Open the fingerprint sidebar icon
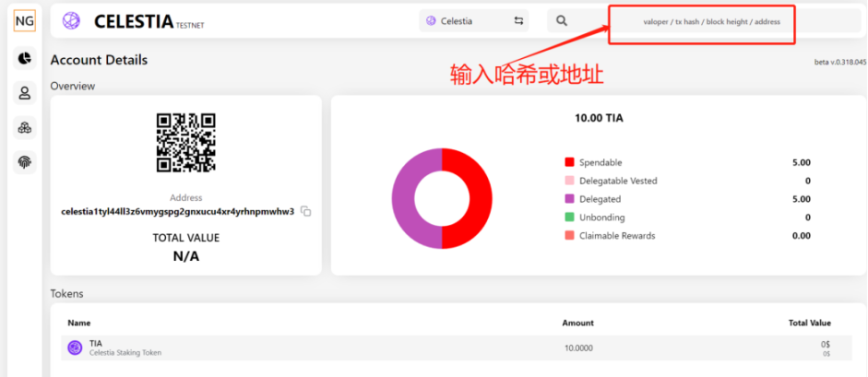The width and height of the screenshot is (868, 377). pos(25,161)
